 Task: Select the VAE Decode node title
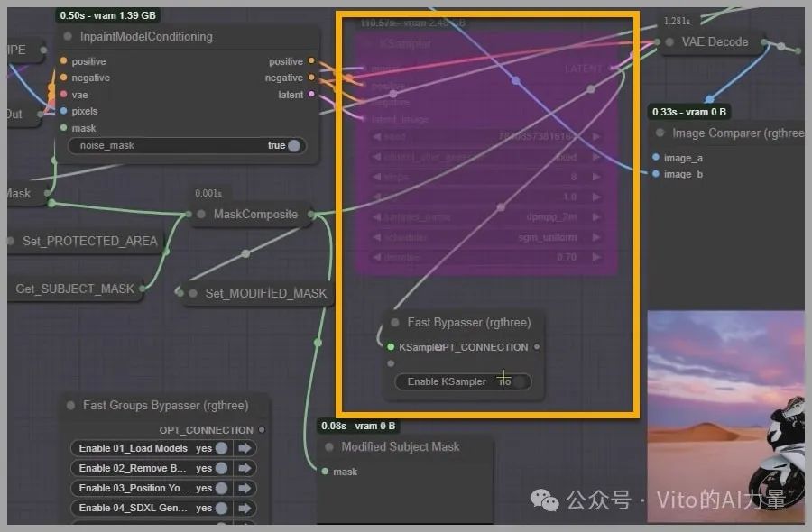715,41
